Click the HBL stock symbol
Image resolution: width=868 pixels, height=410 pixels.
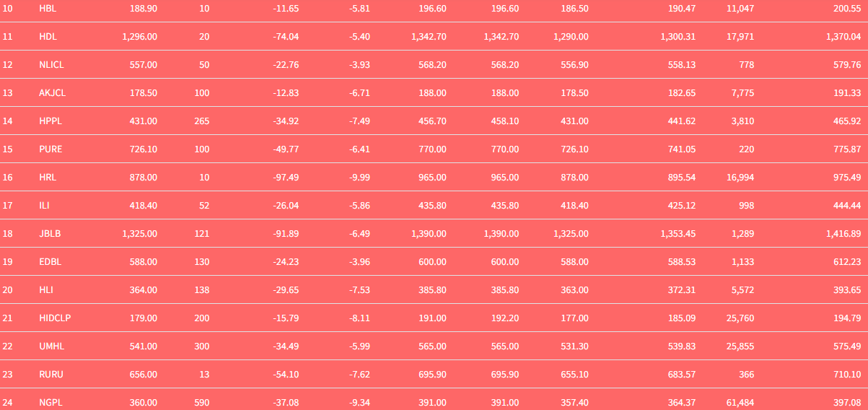(x=48, y=8)
